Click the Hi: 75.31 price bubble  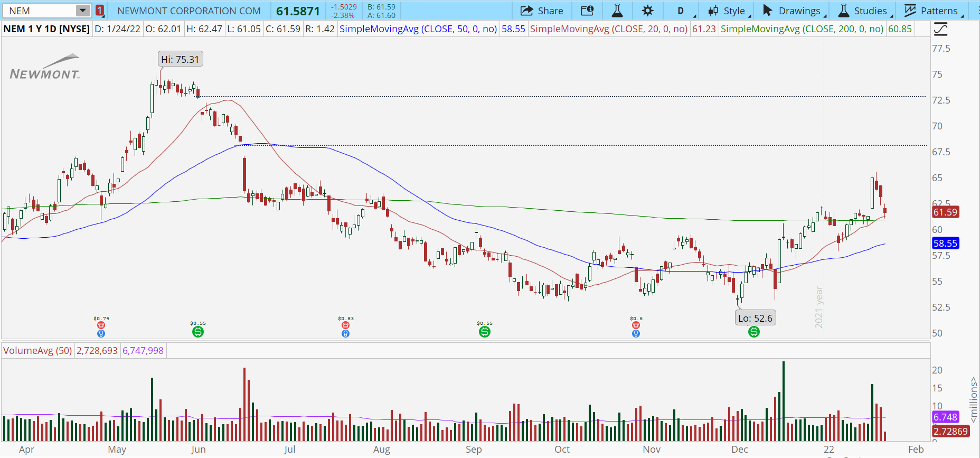point(180,59)
